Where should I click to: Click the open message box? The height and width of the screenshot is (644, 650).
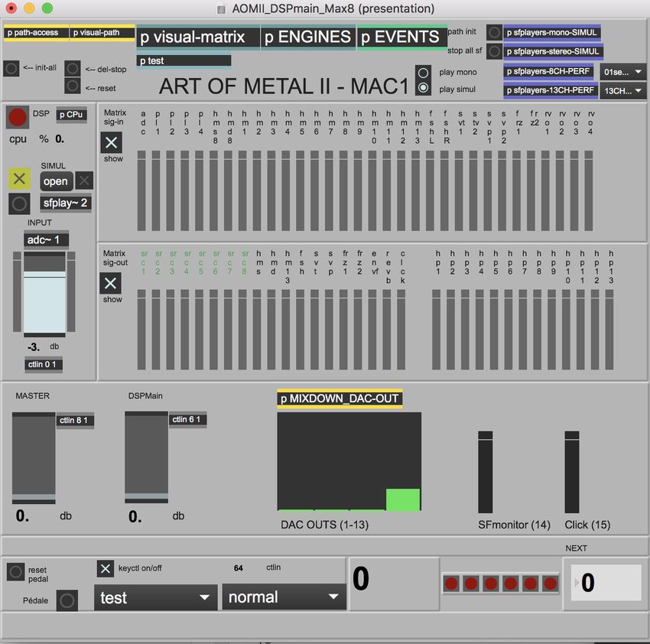tap(57, 181)
